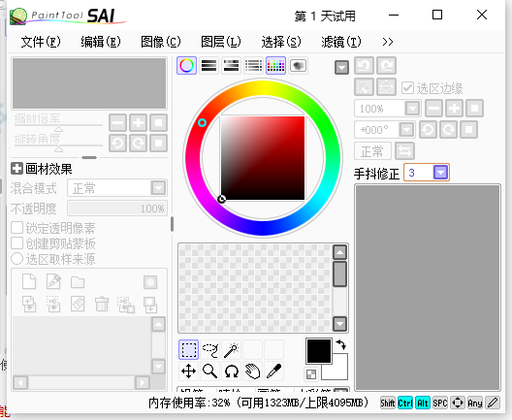The height and width of the screenshot is (420, 512).
Task: Select the lasso tool
Action: click(210, 350)
